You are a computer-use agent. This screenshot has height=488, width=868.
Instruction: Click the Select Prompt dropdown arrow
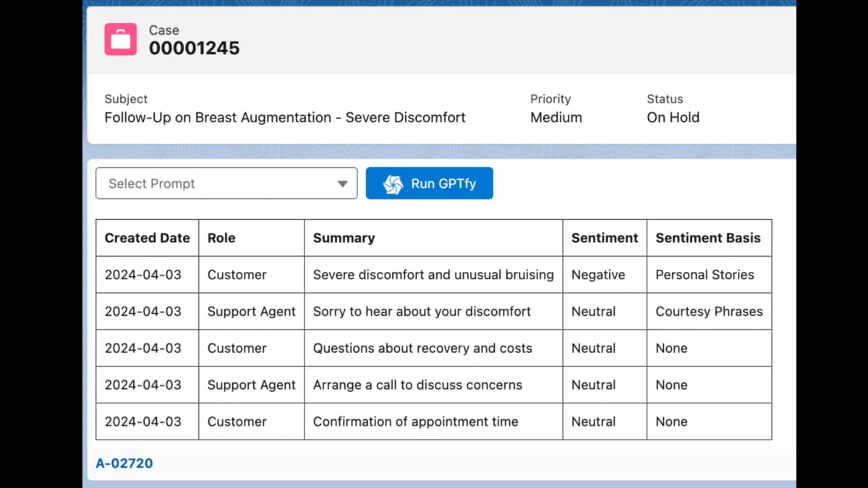(342, 184)
